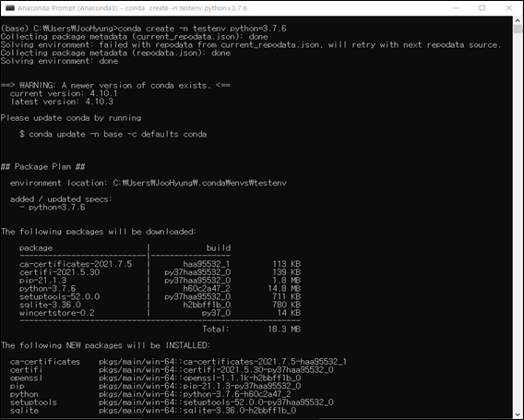Click 'python-3.7.6' in download table
The image size is (524, 420).
click(47, 288)
